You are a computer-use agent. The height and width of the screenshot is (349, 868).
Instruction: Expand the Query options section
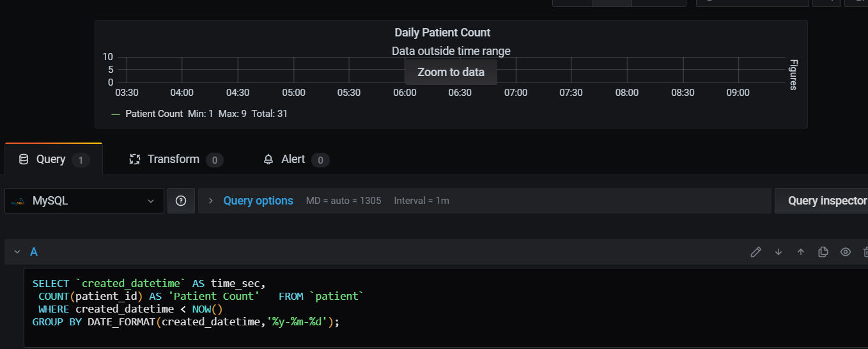click(x=258, y=201)
